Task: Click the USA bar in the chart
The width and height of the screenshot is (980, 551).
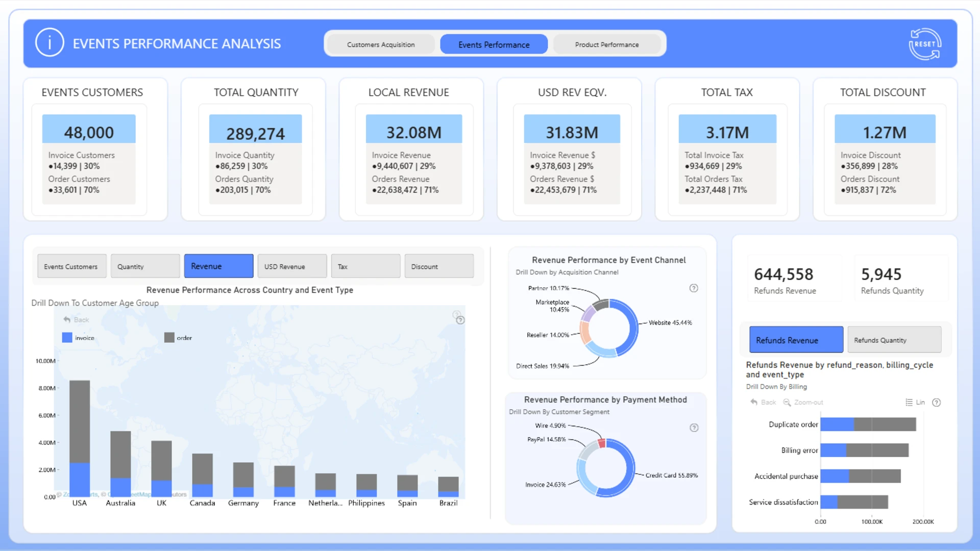Action: [x=80, y=439]
